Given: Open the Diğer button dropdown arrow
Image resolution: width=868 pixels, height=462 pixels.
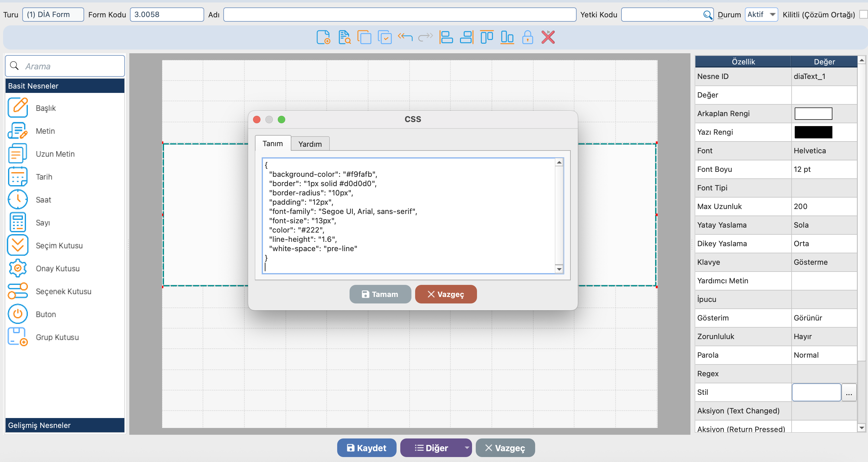Looking at the screenshot, I should [467, 447].
